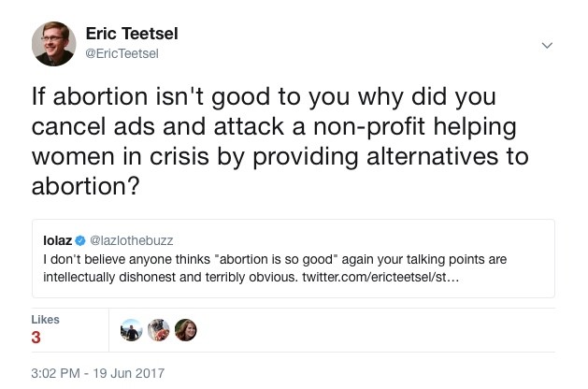The width and height of the screenshot is (588, 389).
Task: Open the @EricTeetsel handle link
Action: click(x=122, y=53)
